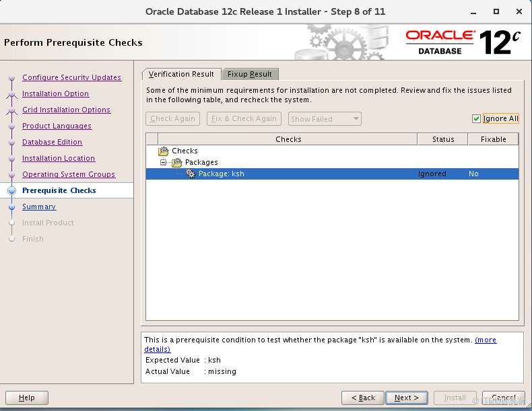Click the Installation Option step bullet
Screen dimensions: 532x411
(12, 94)
